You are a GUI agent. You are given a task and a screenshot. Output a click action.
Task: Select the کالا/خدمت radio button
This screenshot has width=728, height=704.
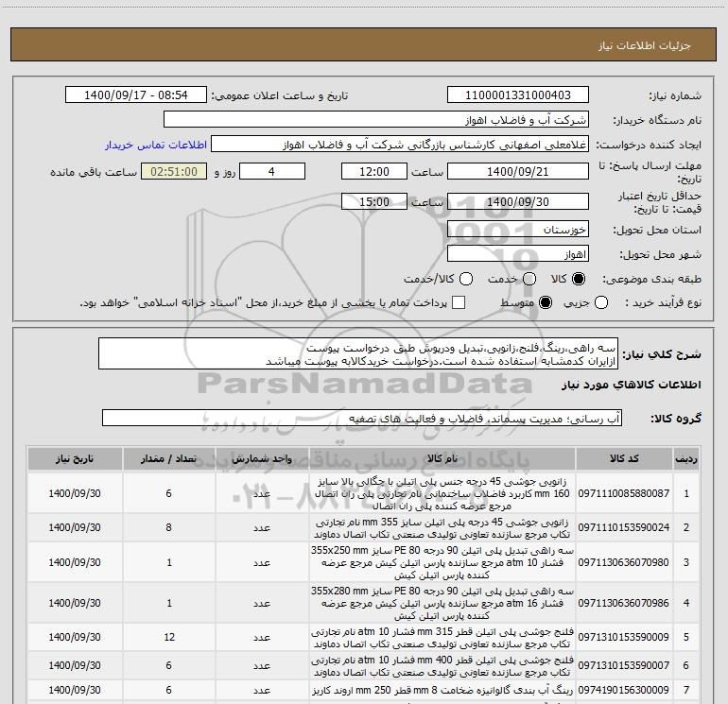[x=466, y=279]
